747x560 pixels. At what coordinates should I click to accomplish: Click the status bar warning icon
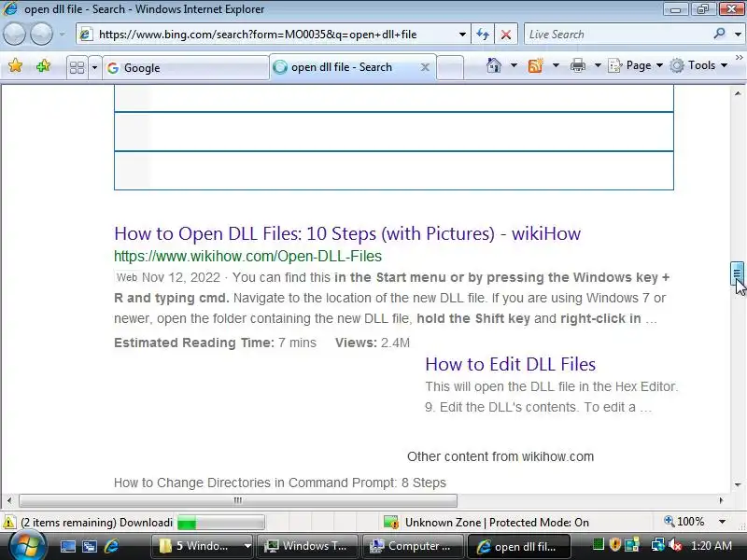9,523
